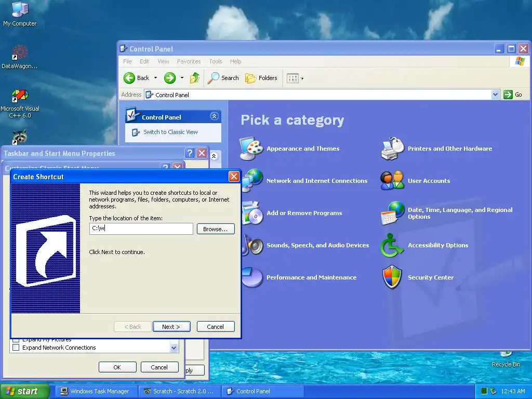Go up one folder level icon

195,78
